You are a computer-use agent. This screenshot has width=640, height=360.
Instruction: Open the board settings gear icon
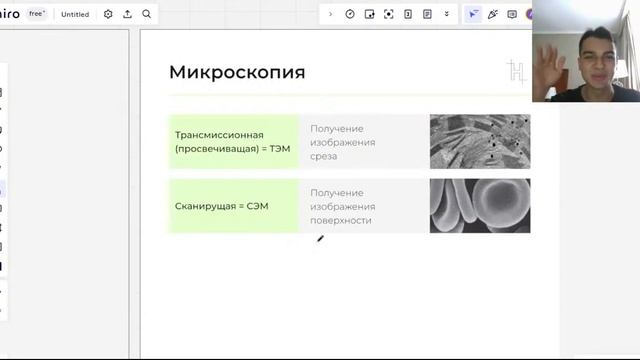108,14
